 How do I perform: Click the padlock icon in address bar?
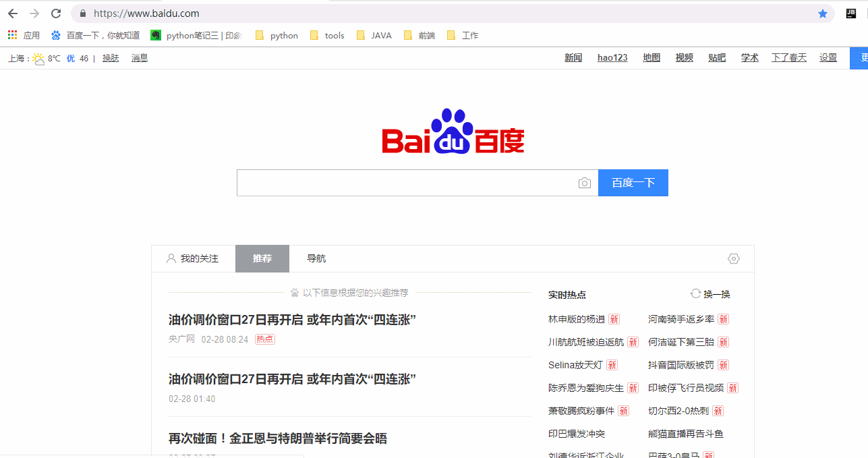coord(83,13)
